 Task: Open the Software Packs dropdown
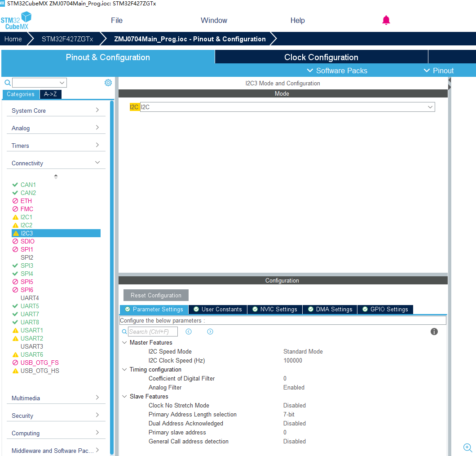(337, 71)
